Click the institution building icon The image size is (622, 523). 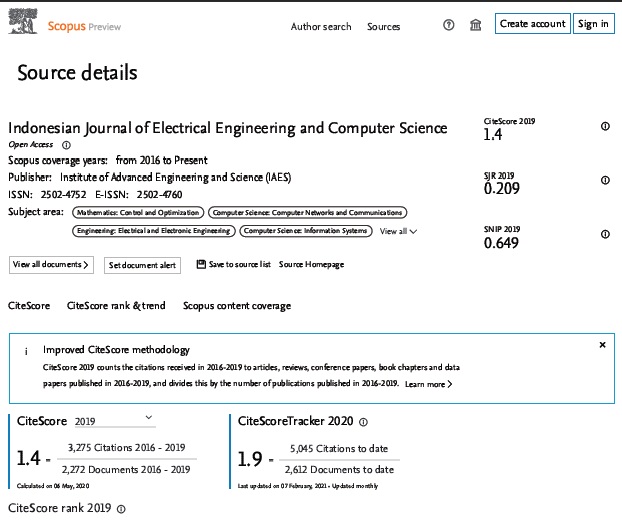[x=475, y=25]
